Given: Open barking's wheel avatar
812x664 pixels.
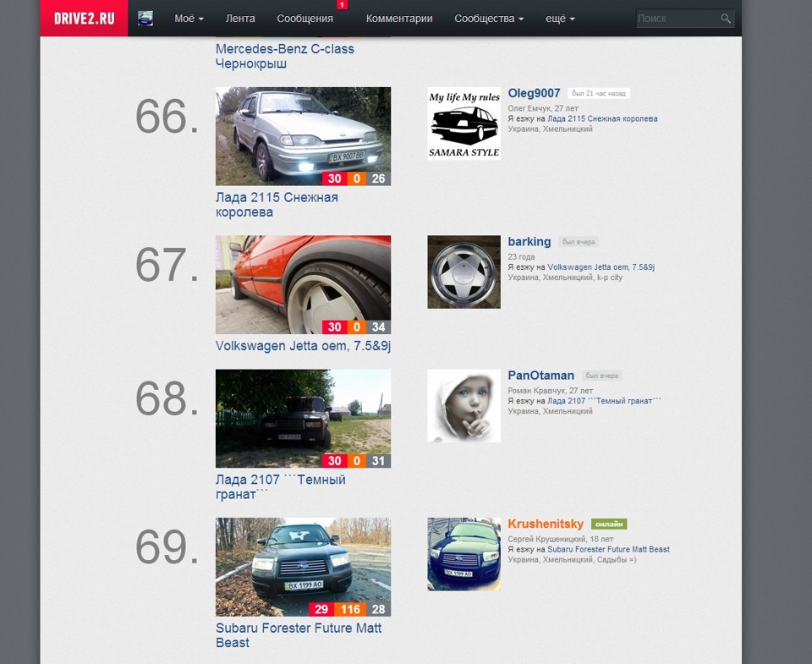Looking at the screenshot, I should tap(464, 272).
